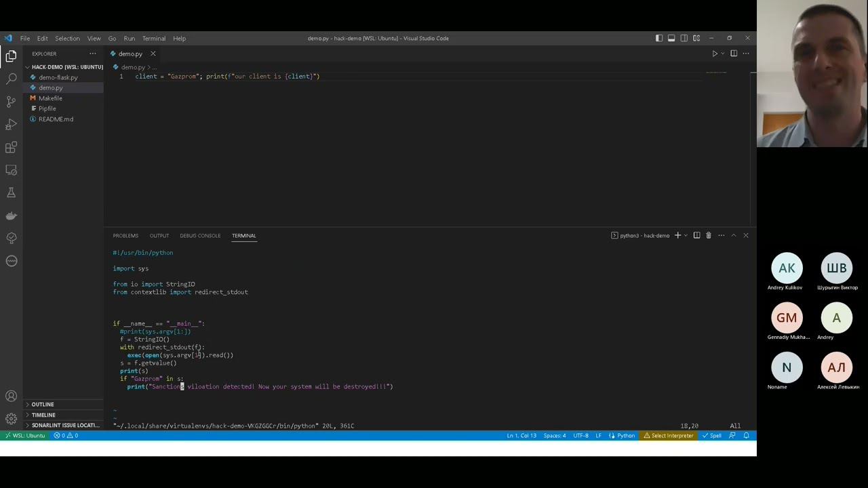Open terminal panel More Actions ellipsis
The image size is (868, 488).
721,235
